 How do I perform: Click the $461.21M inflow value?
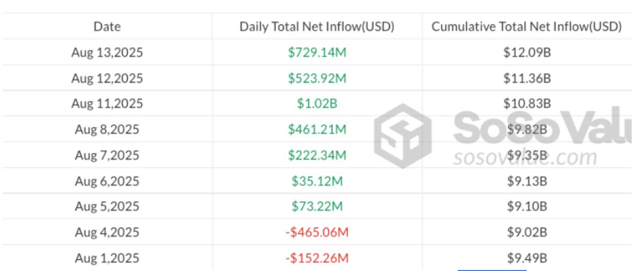pyautogui.click(x=317, y=129)
